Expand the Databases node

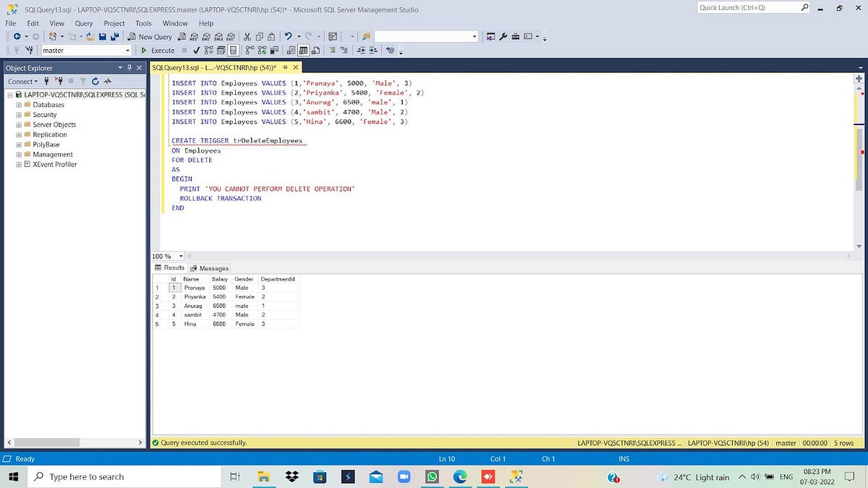17,104
